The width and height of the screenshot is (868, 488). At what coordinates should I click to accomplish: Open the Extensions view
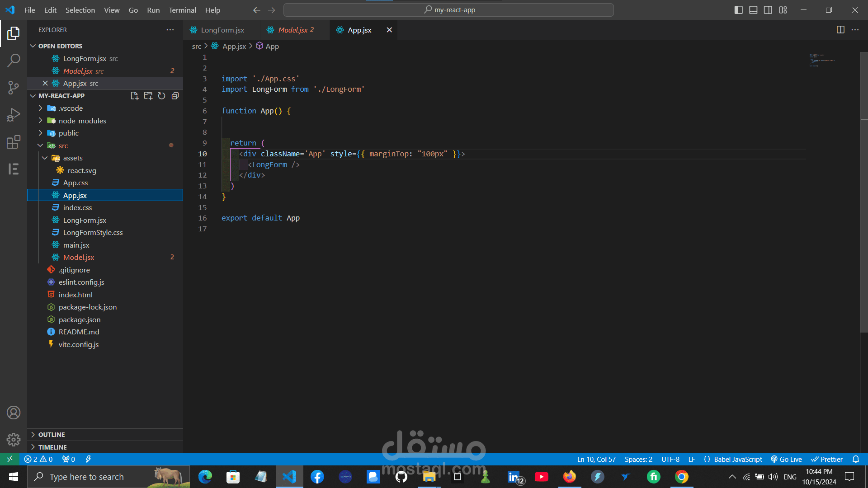tap(14, 142)
